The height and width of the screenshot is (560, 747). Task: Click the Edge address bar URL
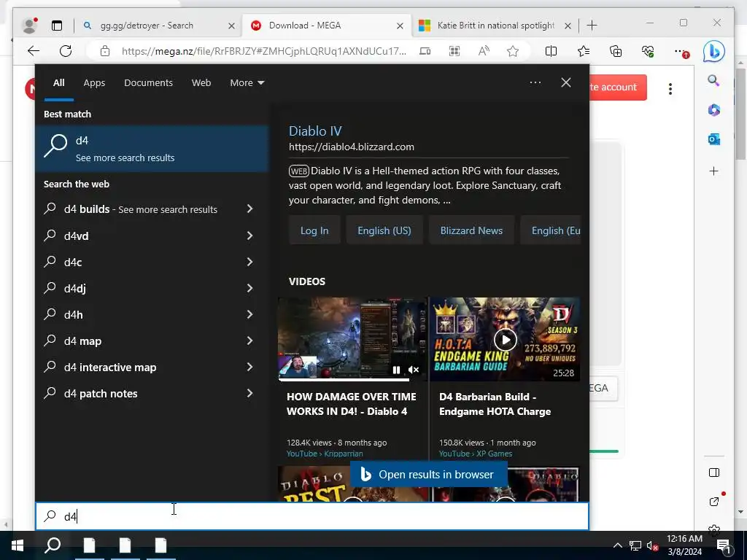[264, 51]
